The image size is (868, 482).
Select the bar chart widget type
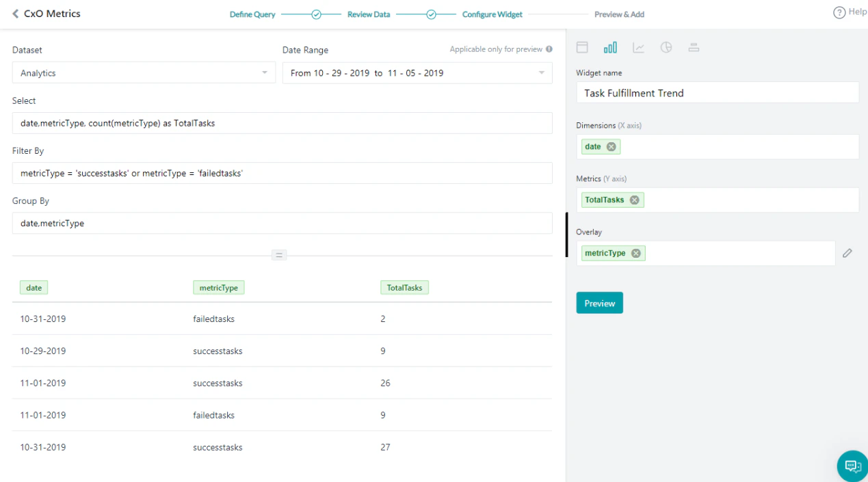[x=610, y=47]
